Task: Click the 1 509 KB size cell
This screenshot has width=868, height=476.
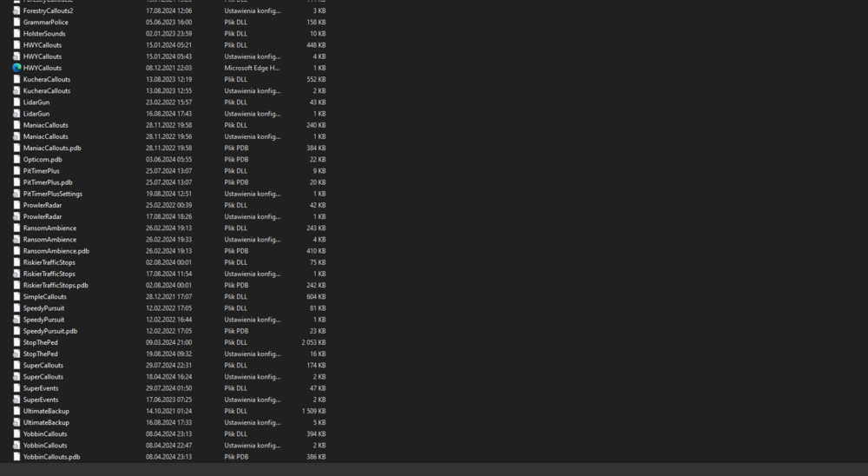Action: coord(313,411)
